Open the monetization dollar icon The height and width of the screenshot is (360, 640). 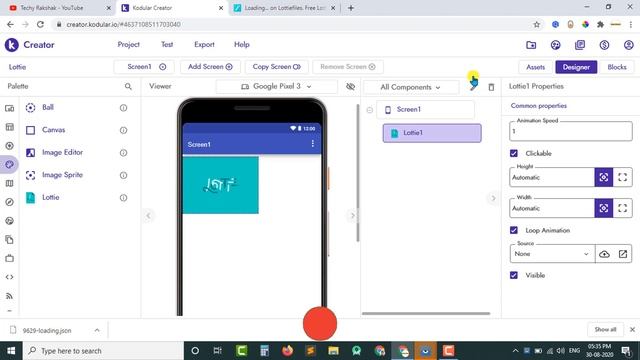click(x=604, y=45)
